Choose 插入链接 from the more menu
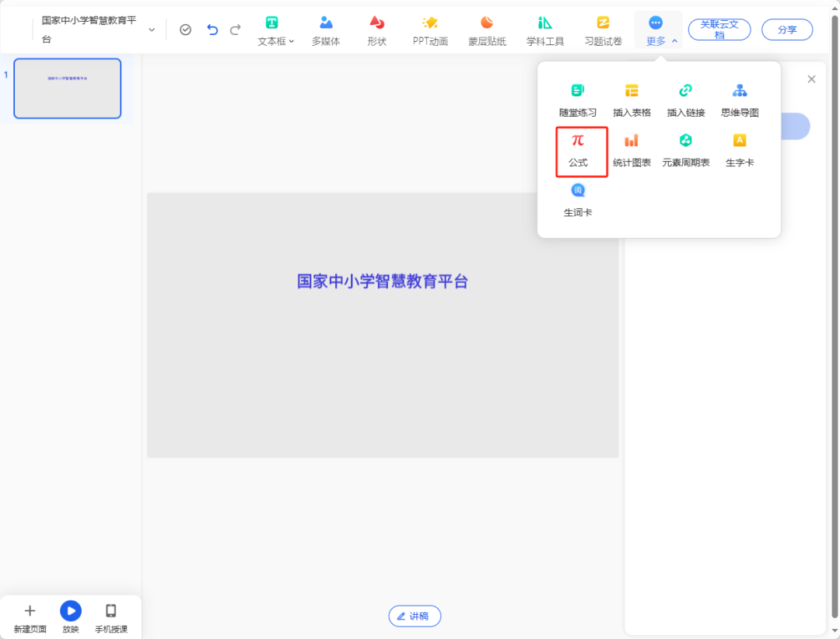 [685, 99]
